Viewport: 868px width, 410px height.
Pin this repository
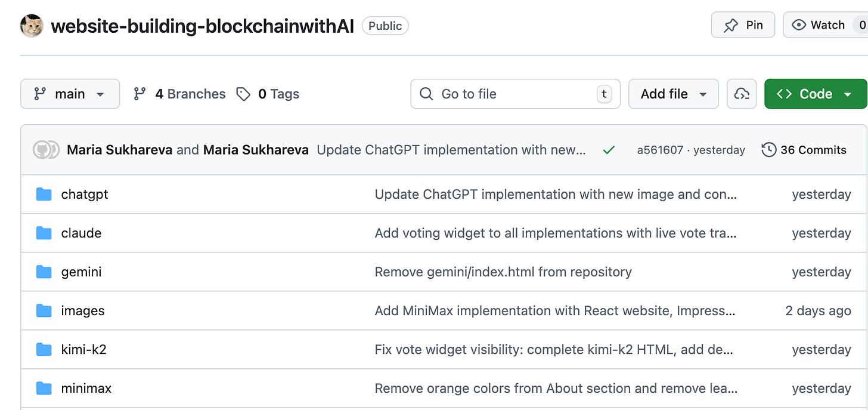[x=743, y=25]
